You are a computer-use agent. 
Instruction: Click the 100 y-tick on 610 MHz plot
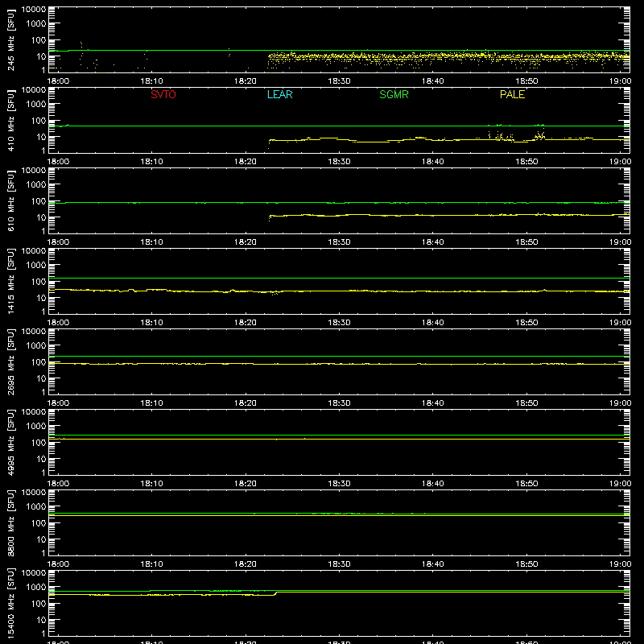coord(39,201)
